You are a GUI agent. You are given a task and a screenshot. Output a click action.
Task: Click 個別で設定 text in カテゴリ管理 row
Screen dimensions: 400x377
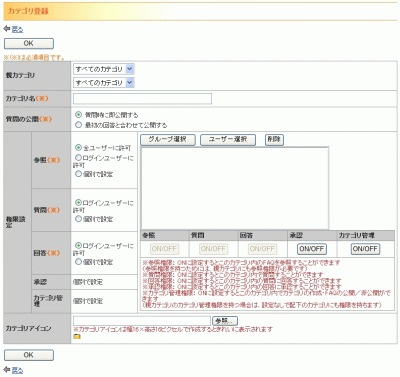click(88, 301)
